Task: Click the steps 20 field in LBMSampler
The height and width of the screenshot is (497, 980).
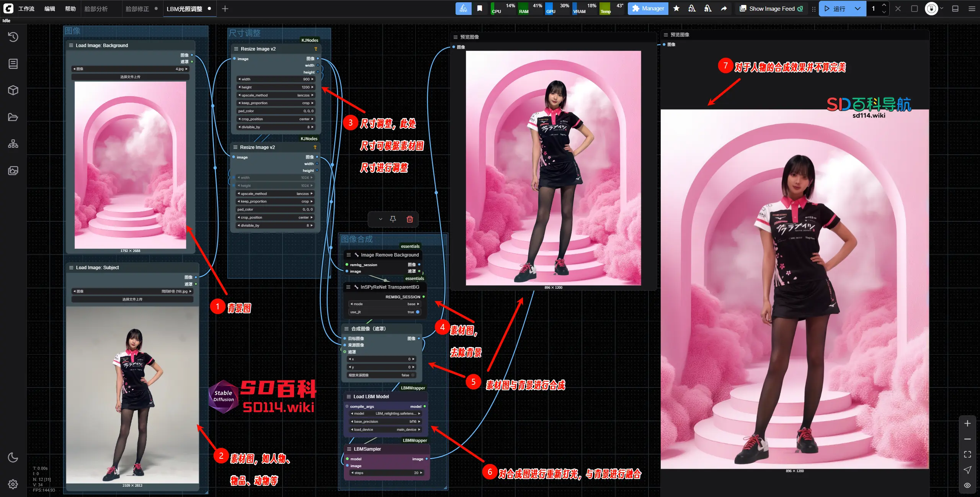Action: tap(387, 473)
